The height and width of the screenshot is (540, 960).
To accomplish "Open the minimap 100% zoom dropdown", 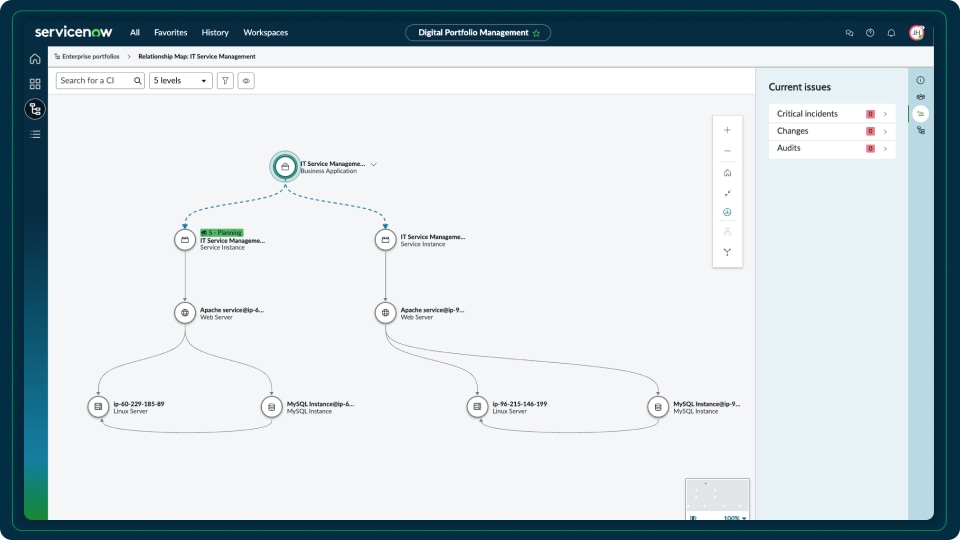I will coord(735,518).
